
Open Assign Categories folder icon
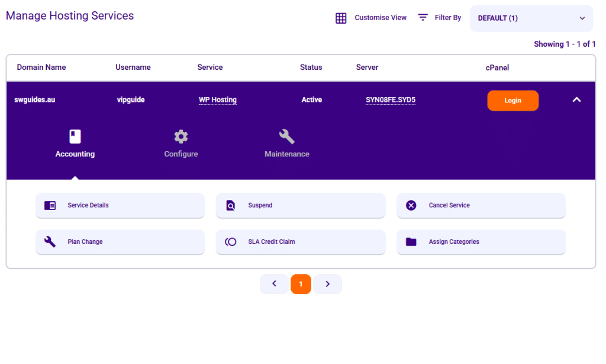tap(411, 241)
